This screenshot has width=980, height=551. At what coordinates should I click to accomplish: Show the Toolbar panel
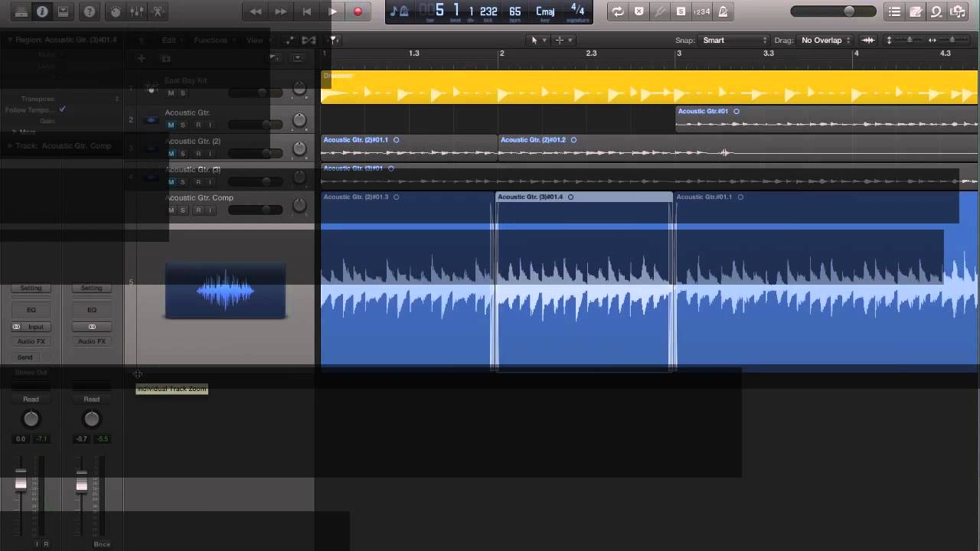pos(64,11)
